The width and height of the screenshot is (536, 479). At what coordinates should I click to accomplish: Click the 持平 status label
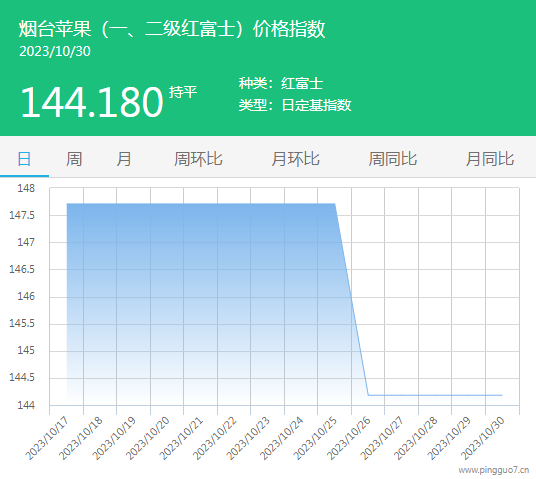[x=183, y=92]
